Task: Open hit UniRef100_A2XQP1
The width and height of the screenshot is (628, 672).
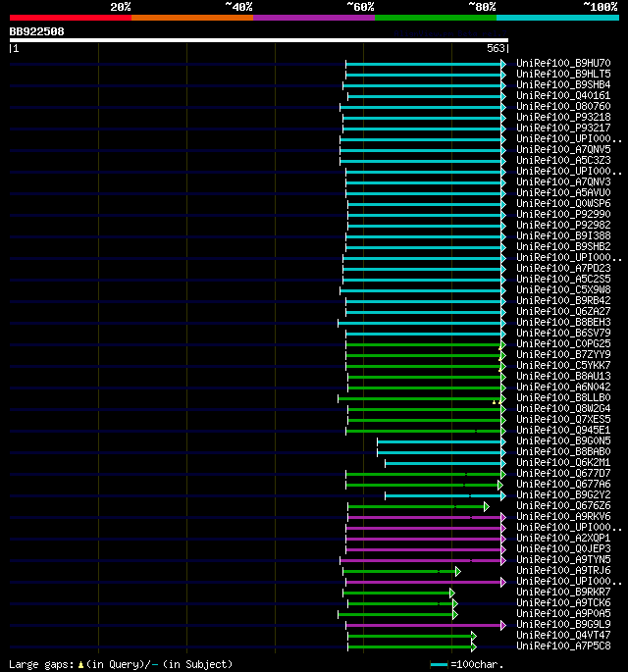Action: coord(563,538)
